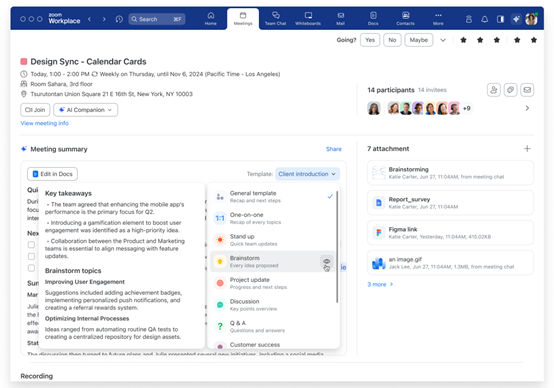Show 3 more attachments
554x388 pixels.
coord(380,284)
